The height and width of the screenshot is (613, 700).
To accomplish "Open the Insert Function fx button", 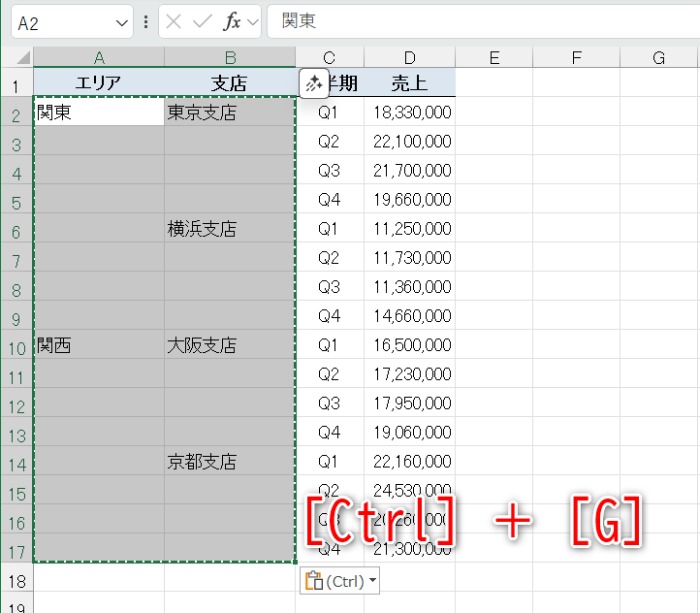I will point(232,21).
